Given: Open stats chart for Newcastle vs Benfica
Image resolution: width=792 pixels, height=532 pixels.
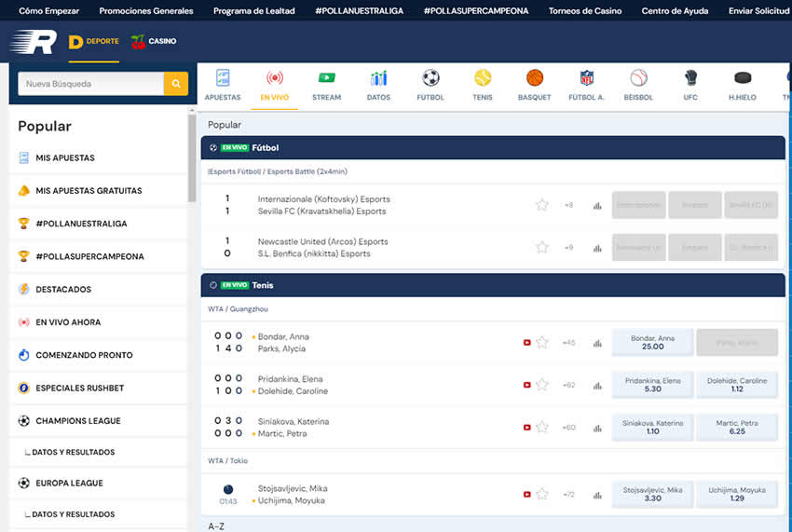Looking at the screenshot, I should (597, 248).
